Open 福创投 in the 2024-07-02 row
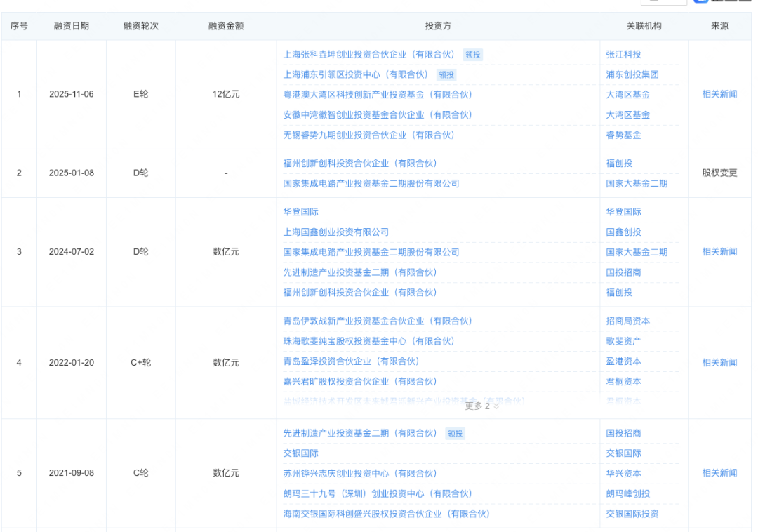Viewport: 758px width, 532px height. tap(619, 293)
